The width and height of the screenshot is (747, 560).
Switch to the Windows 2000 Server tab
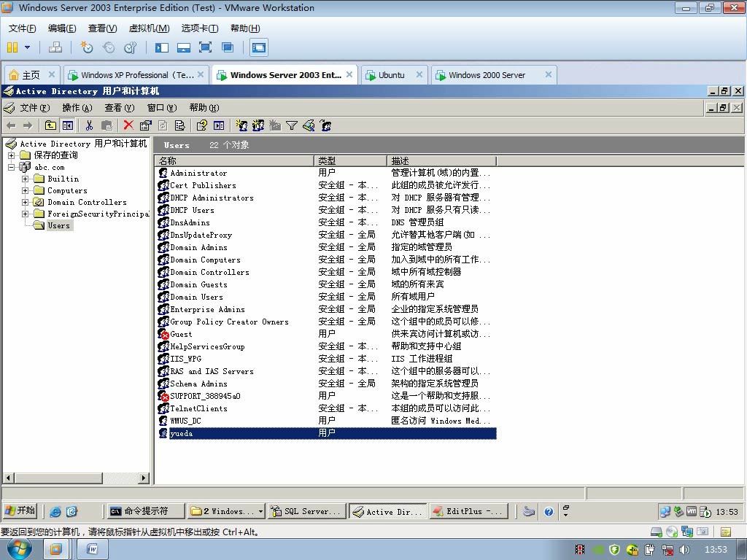487,75
